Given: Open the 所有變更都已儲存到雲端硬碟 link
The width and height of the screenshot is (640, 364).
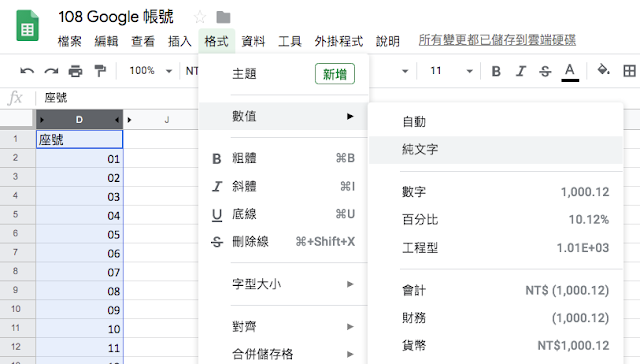Looking at the screenshot, I should pos(497,40).
